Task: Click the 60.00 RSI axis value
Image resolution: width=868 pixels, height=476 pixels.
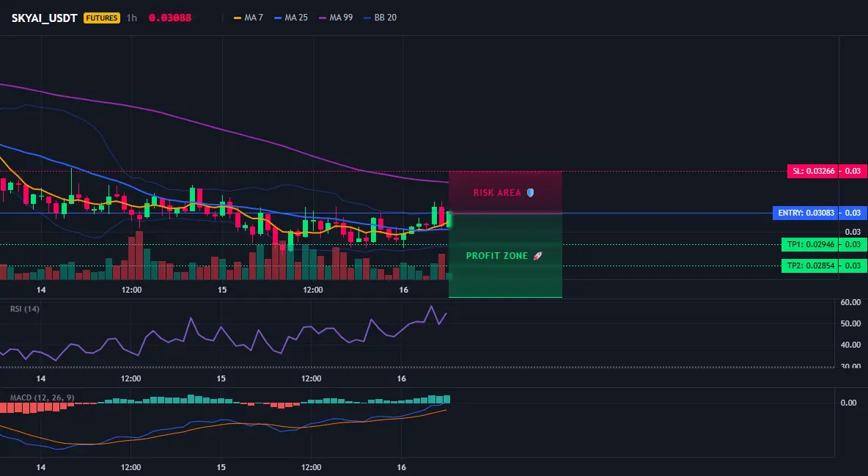Action: tap(850, 303)
